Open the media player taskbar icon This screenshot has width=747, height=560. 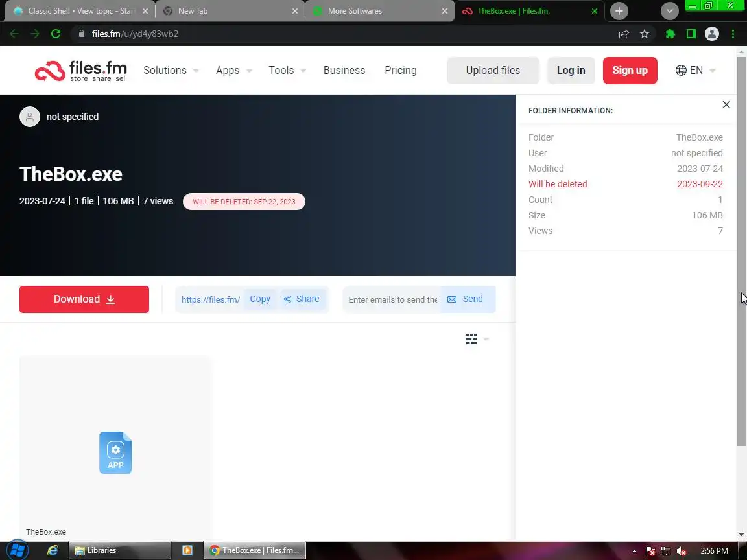click(187, 550)
